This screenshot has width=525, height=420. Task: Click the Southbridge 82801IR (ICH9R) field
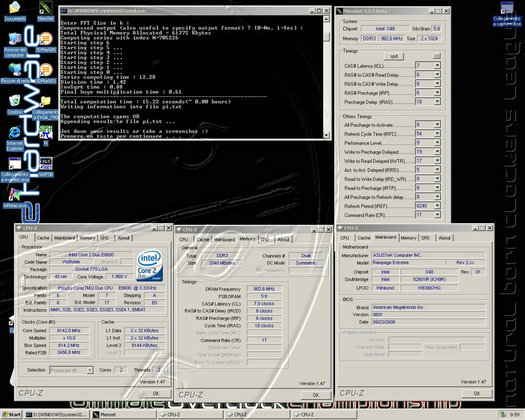pos(429,279)
